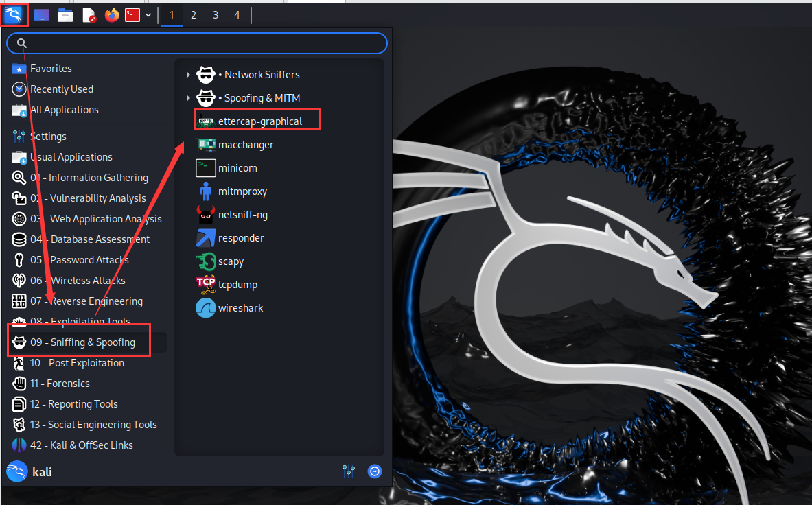Expand the Spoofing & MITM submenu arrow
This screenshot has width=812, height=505.
[188, 98]
